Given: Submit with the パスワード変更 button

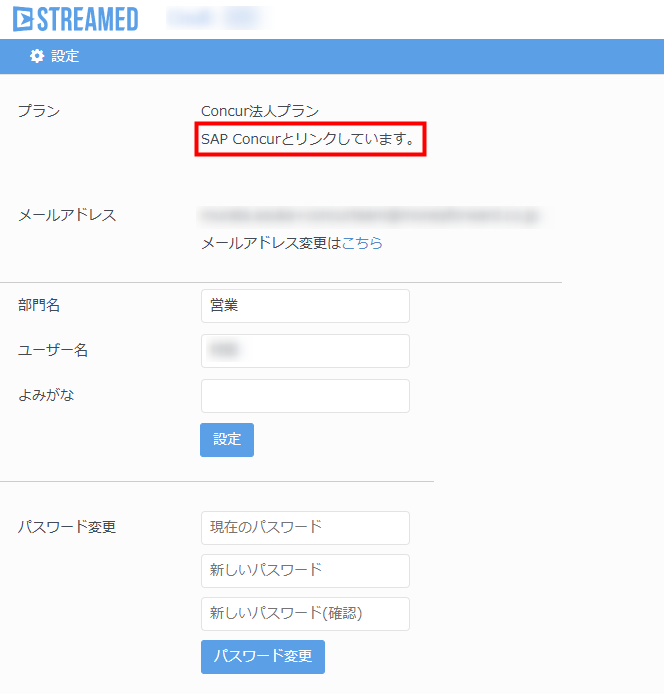Looking at the screenshot, I should tap(263, 656).
